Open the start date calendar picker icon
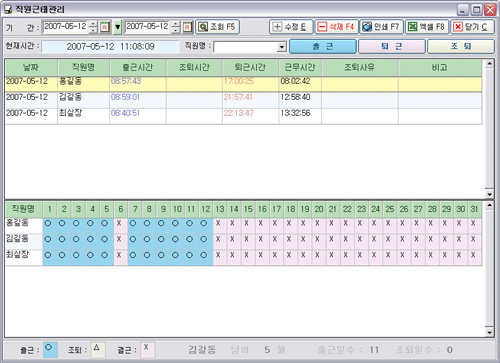500x363 pixels. [x=105, y=27]
